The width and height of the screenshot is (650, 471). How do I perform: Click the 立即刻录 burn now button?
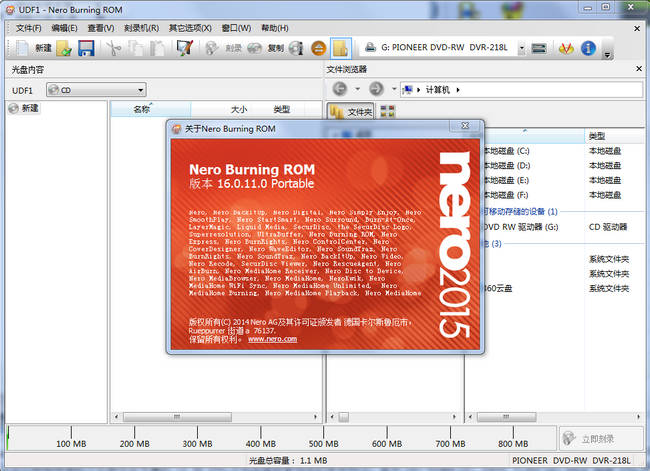click(x=601, y=439)
